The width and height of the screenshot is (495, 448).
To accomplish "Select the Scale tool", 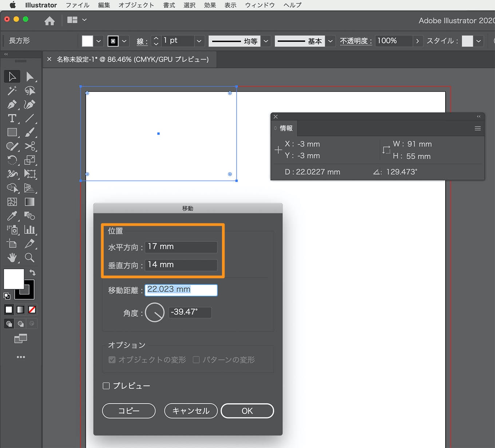I will pyautogui.click(x=30, y=160).
